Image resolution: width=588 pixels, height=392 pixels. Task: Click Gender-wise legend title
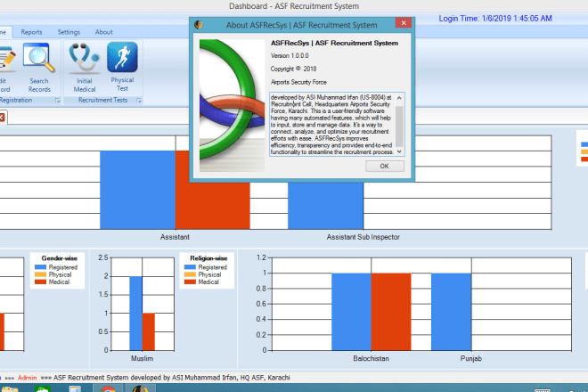coord(60,258)
